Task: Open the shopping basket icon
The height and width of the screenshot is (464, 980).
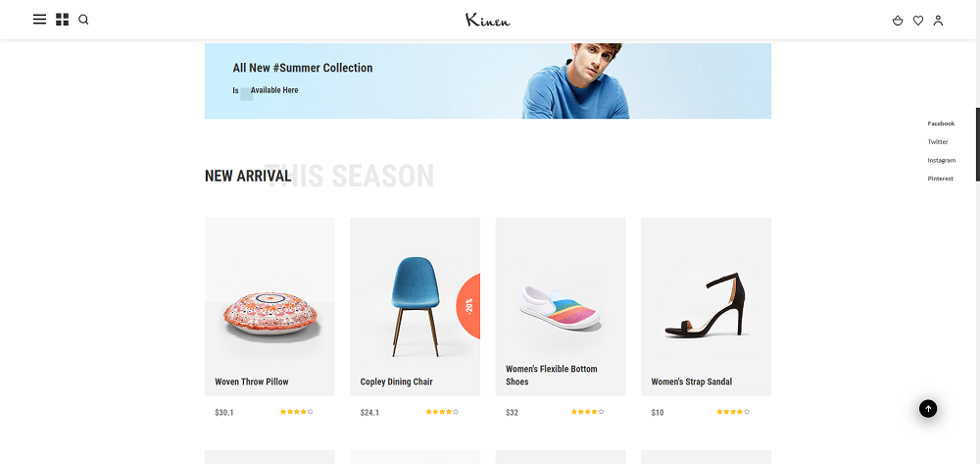Action: coord(898,20)
